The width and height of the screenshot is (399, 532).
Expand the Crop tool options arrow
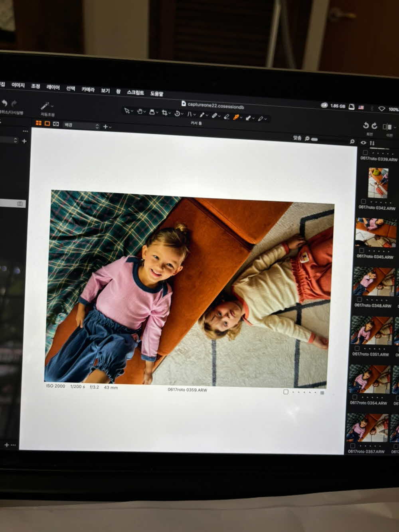click(170, 113)
